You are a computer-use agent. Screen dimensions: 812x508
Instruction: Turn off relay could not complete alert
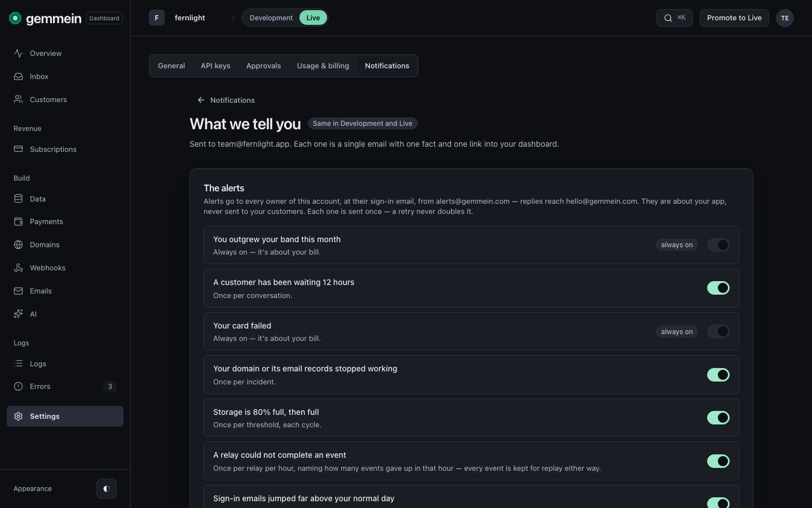718,461
